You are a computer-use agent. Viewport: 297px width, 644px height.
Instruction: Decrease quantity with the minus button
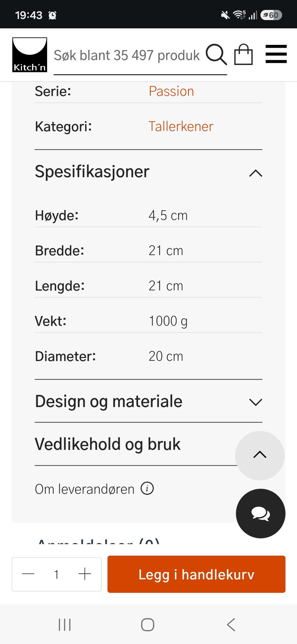pyautogui.click(x=28, y=574)
